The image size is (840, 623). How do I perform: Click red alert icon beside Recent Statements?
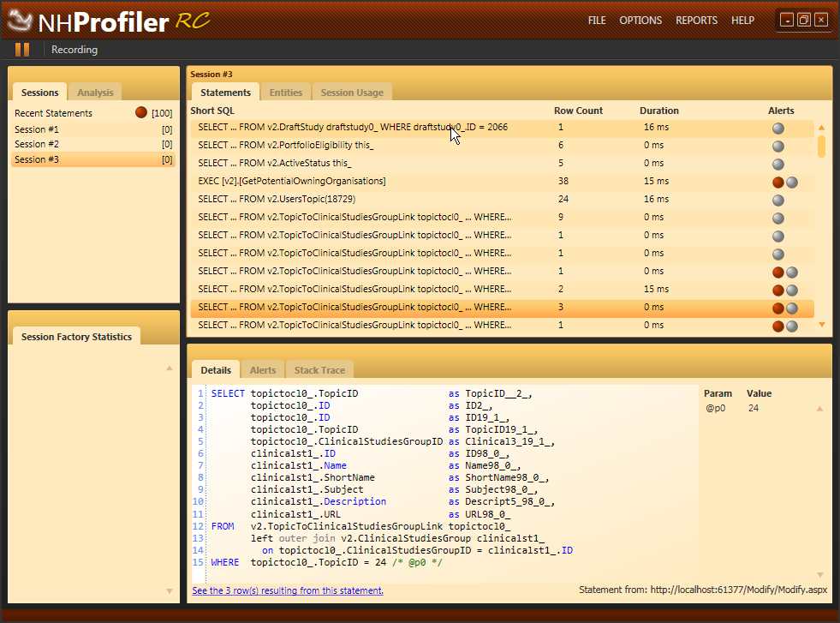coord(141,113)
